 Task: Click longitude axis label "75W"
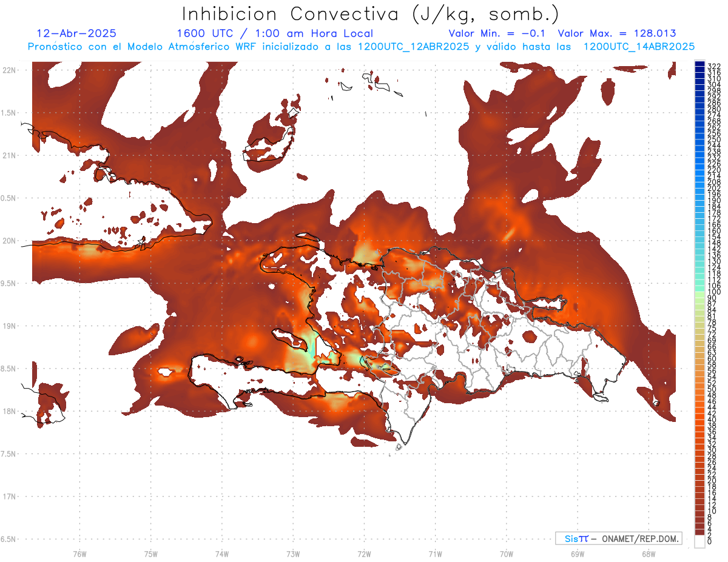(x=150, y=554)
